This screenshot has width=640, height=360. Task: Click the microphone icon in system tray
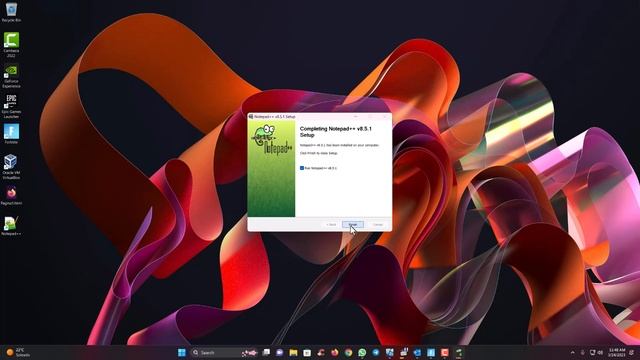tap(582, 352)
